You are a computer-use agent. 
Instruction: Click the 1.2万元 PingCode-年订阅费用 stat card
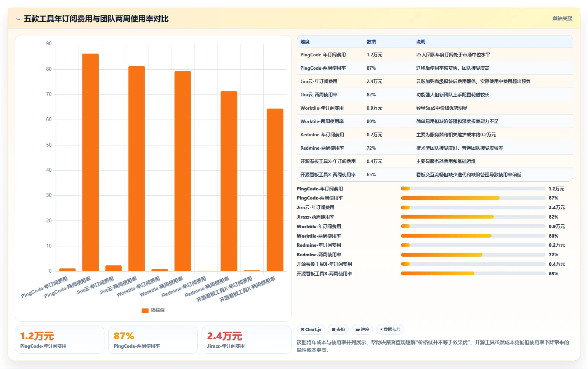pos(59,340)
